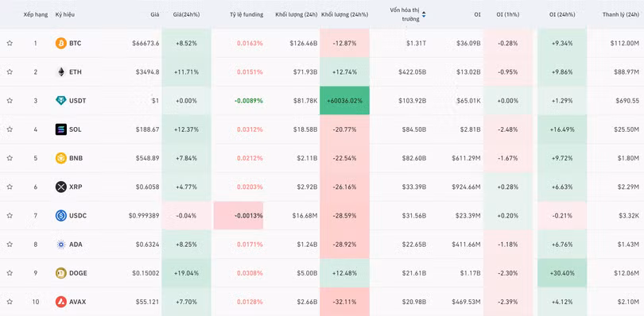The width and height of the screenshot is (644, 316).
Task: Toggle the DOGE favorite star
Action: coord(10,273)
